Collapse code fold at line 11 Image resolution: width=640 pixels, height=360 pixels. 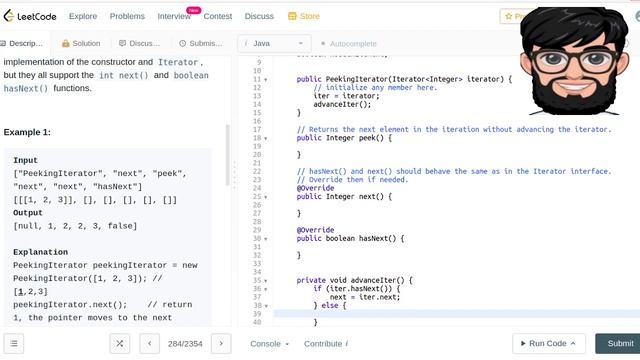tap(266, 80)
